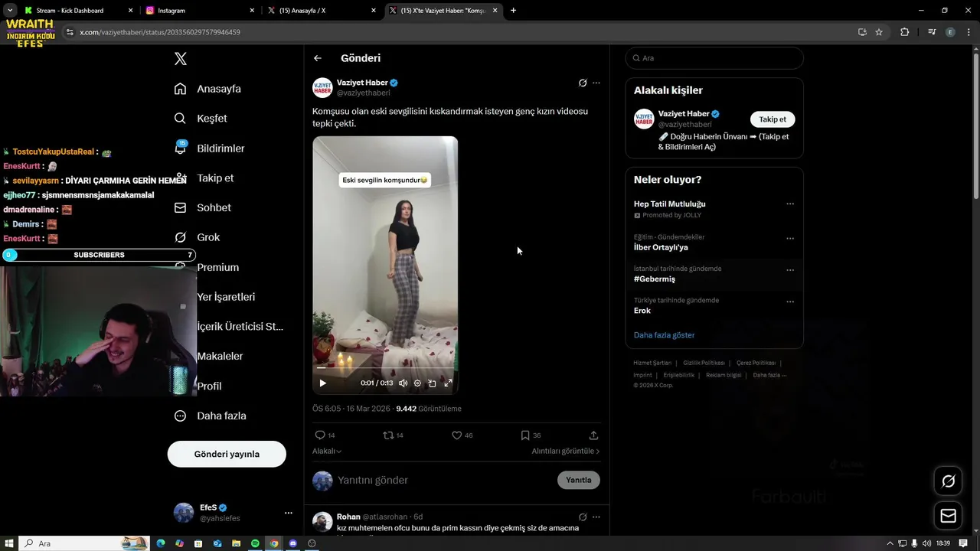The image size is (980, 551).
Task: Open Chrome media controls icon
Action: pos(932,32)
